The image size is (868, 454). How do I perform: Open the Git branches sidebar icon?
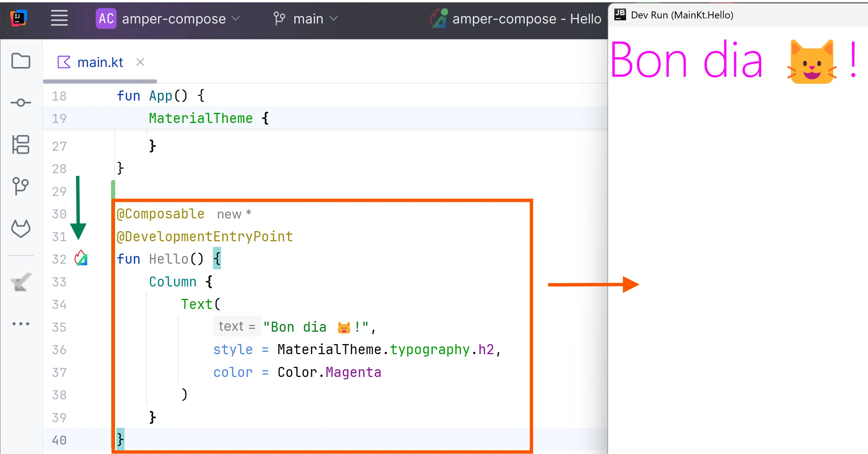click(x=20, y=186)
